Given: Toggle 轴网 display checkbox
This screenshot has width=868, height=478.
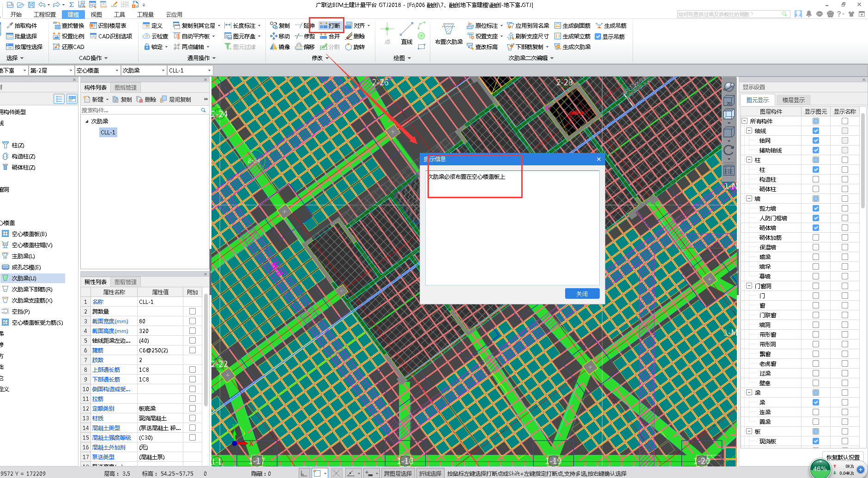Looking at the screenshot, I should tap(816, 140).
